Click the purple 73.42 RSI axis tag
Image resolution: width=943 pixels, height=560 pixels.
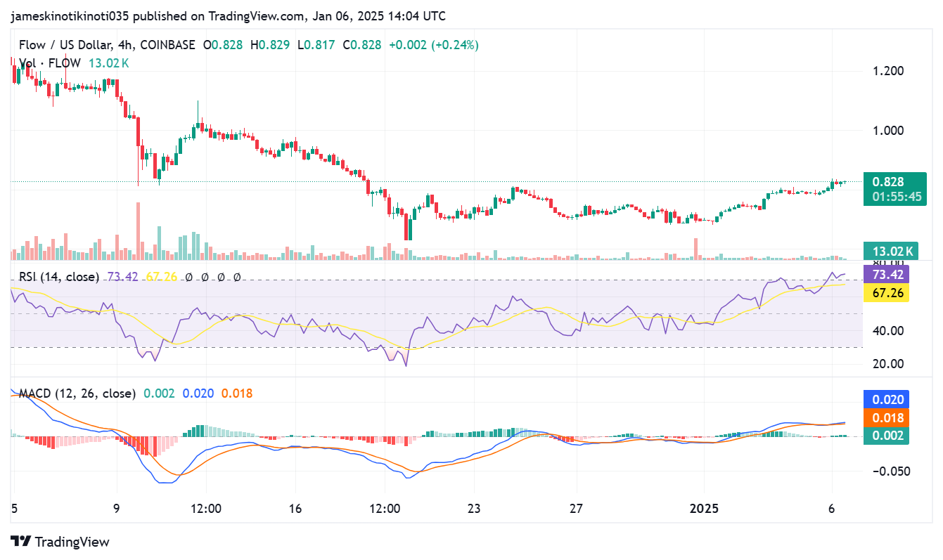(x=887, y=275)
